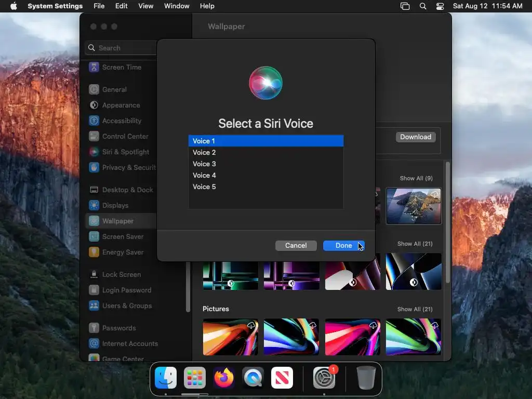Click the date and time in menu bar
The image size is (532, 399).
487,6
